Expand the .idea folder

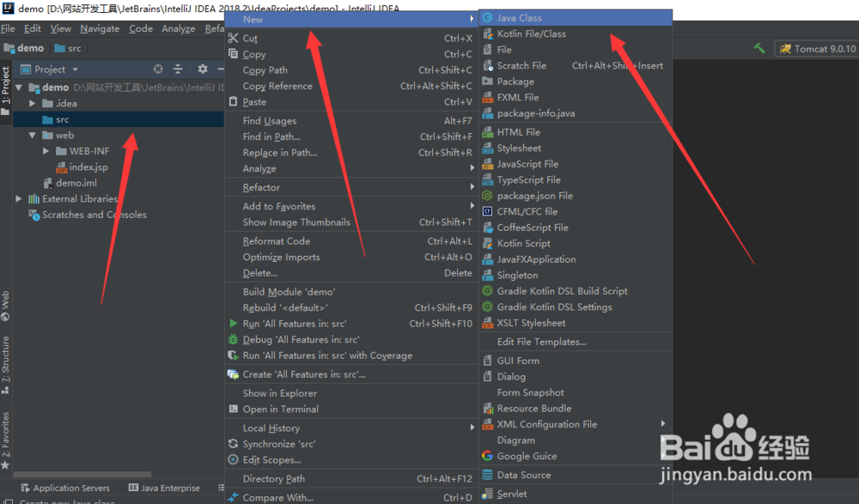33,103
